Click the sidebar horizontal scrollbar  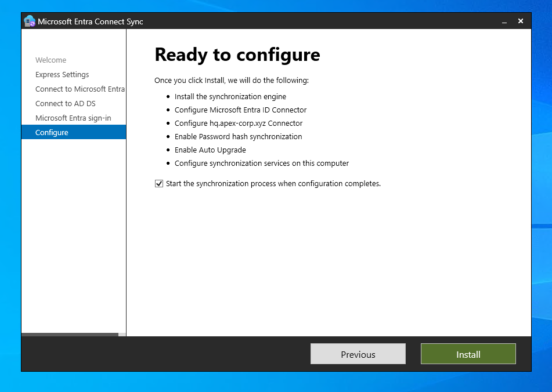tap(70, 335)
